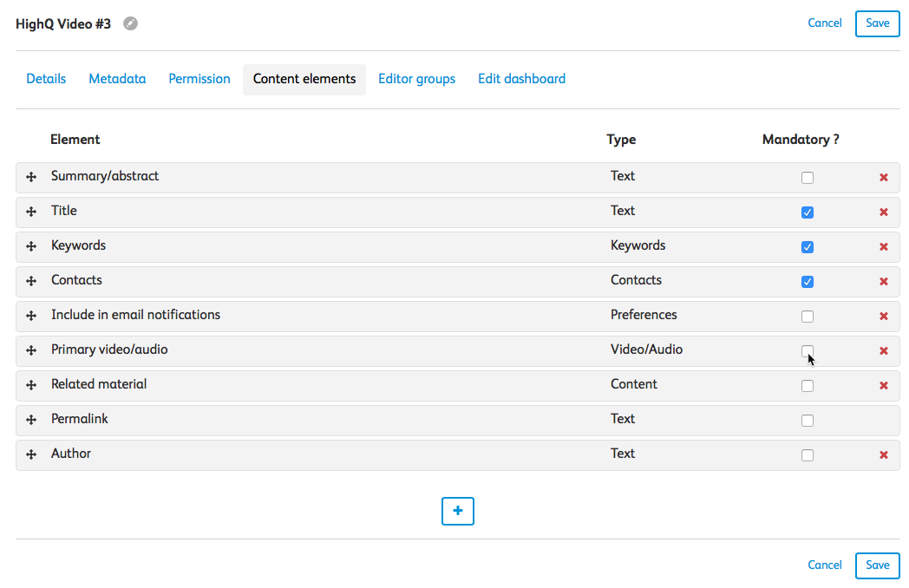Screen dimensions: 909x588
Task: Click the drag handle for Permalink row
Action: coord(31,420)
